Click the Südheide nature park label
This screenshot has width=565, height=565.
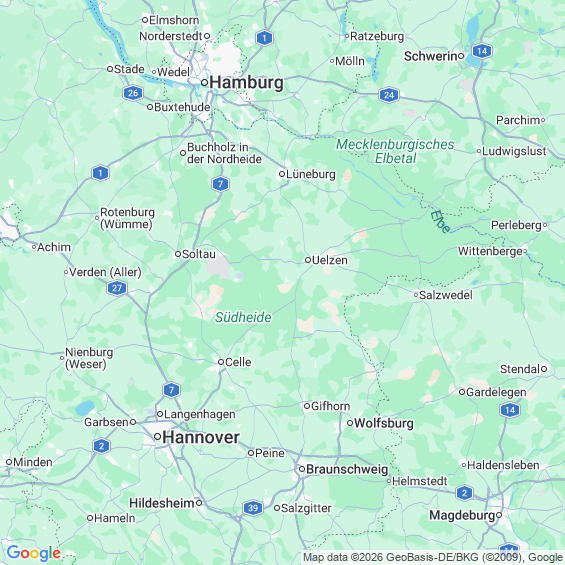point(243,317)
